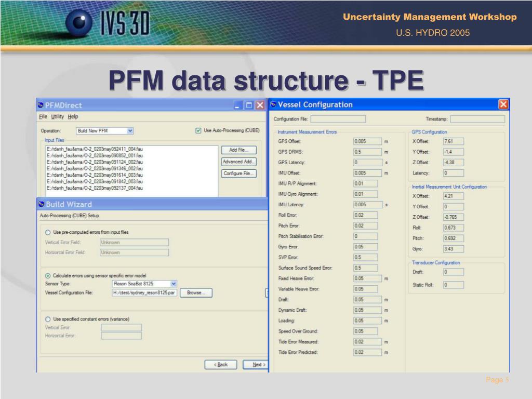Click Inertial Measurement Unit X Offset field 4.21
Screen dimensions: 532x399
[x=453, y=196]
